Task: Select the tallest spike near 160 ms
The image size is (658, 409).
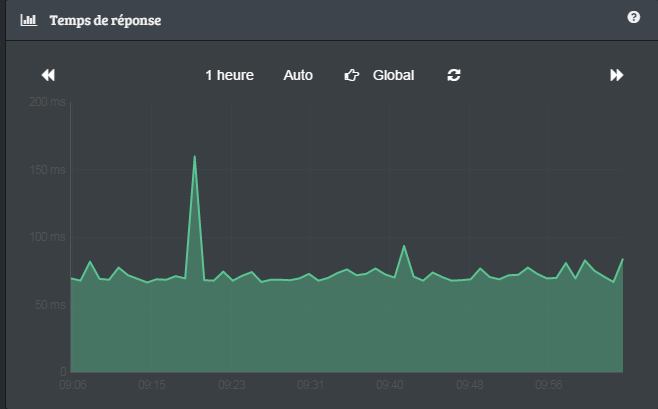Action: (194, 157)
